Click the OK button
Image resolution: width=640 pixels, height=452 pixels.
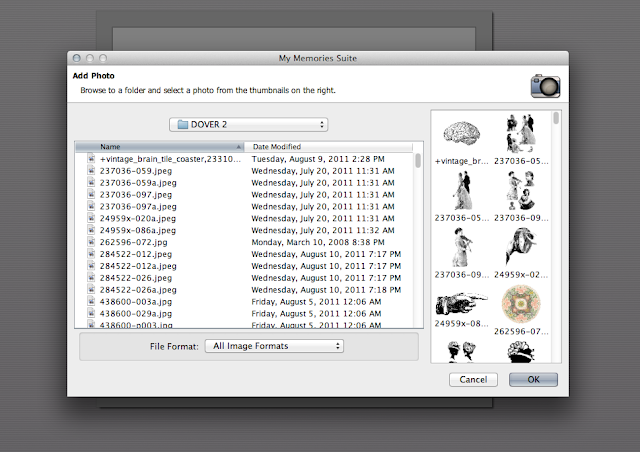(x=533, y=379)
